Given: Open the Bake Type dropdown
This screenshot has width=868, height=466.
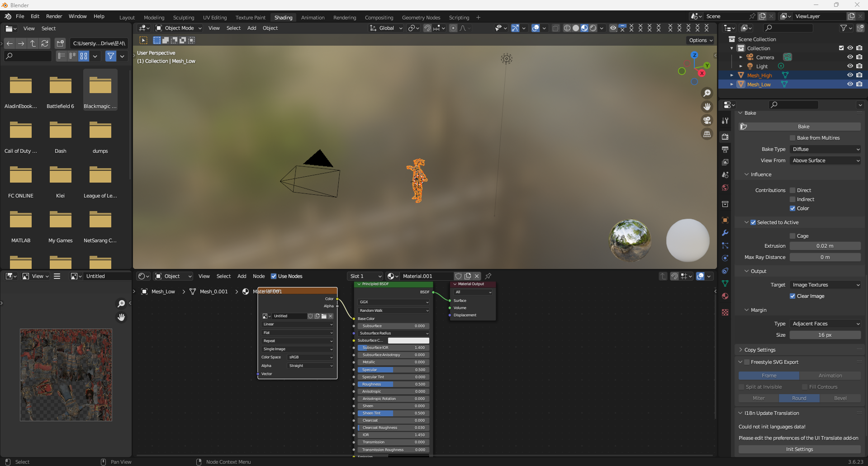Looking at the screenshot, I should click(x=825, y=149).
